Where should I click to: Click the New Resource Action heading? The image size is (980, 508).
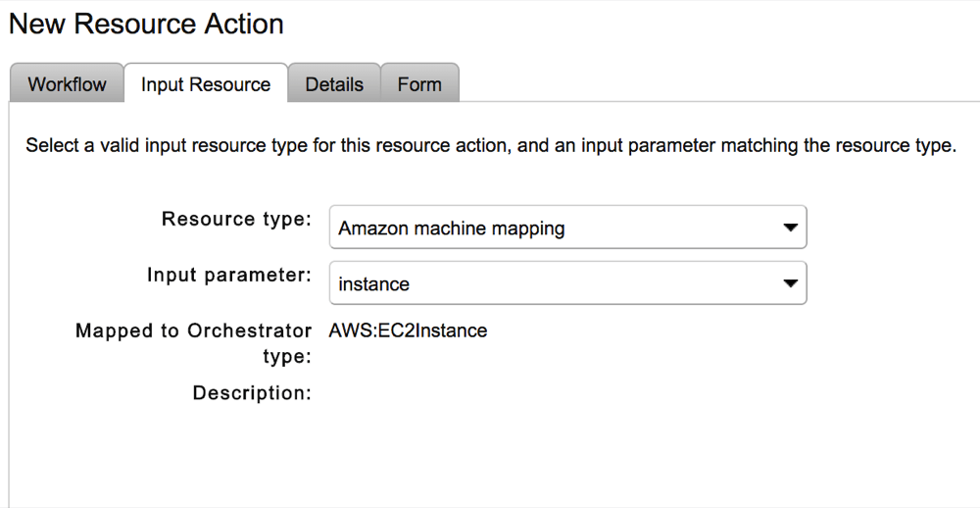coord(146,24)
